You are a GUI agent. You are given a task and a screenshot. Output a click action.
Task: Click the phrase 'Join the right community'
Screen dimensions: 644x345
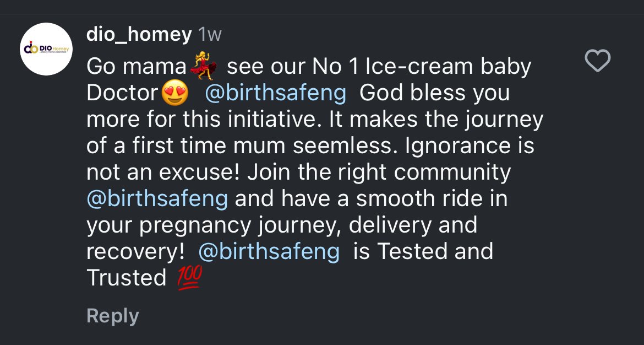tap(379, 172)
